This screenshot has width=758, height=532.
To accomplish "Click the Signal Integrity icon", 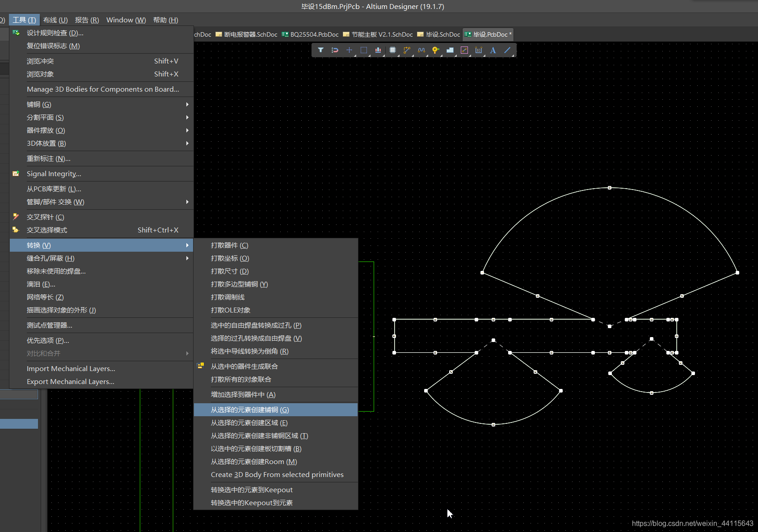I will tap(16, 173).
